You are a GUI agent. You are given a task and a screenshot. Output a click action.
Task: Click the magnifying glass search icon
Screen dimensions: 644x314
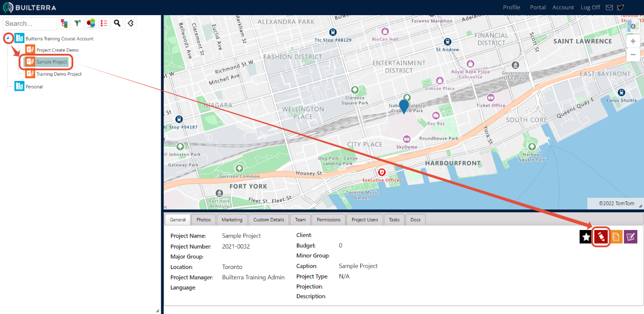pyautogui.click(x=117, y=23)
